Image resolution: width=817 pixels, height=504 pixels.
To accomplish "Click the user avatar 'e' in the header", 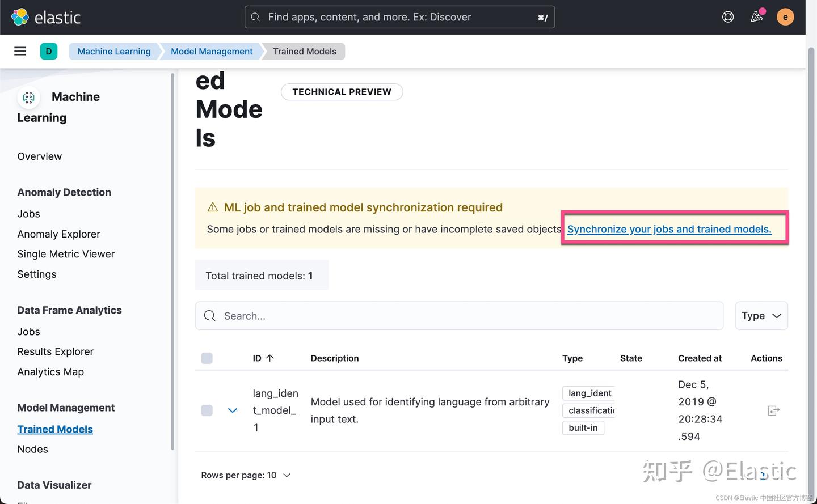I will 785,16.
